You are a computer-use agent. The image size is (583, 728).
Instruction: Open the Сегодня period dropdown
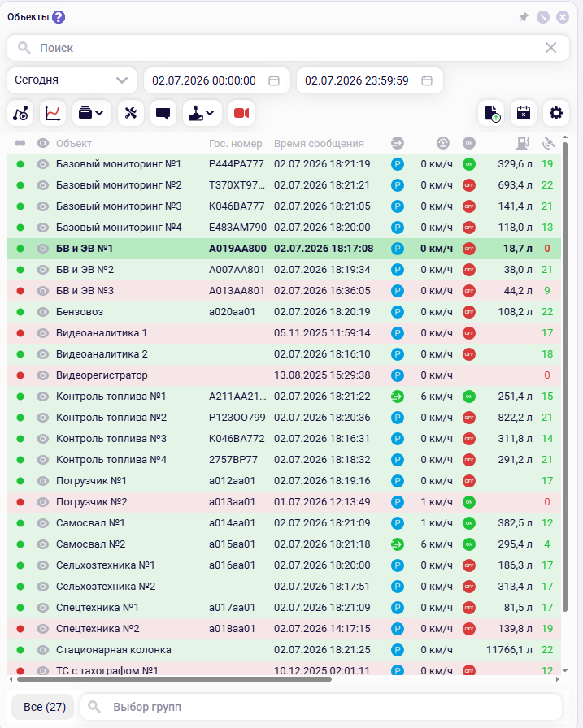[72, 80]
